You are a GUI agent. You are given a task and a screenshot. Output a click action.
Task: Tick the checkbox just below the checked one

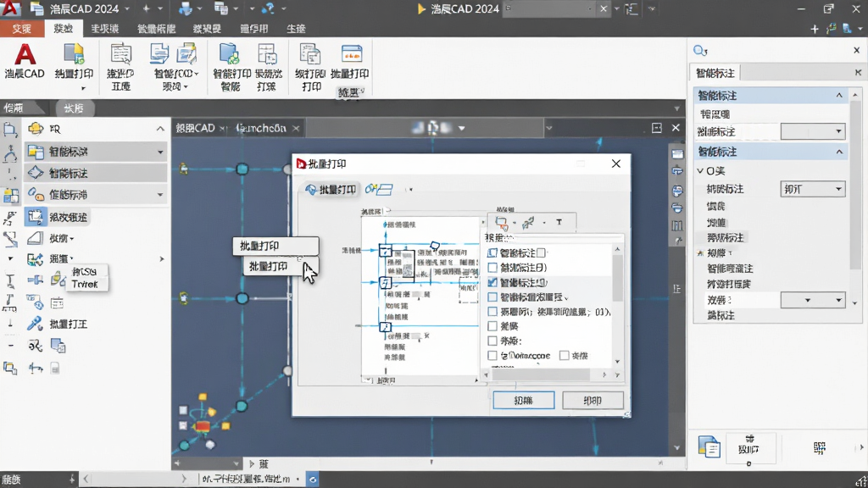492,297
